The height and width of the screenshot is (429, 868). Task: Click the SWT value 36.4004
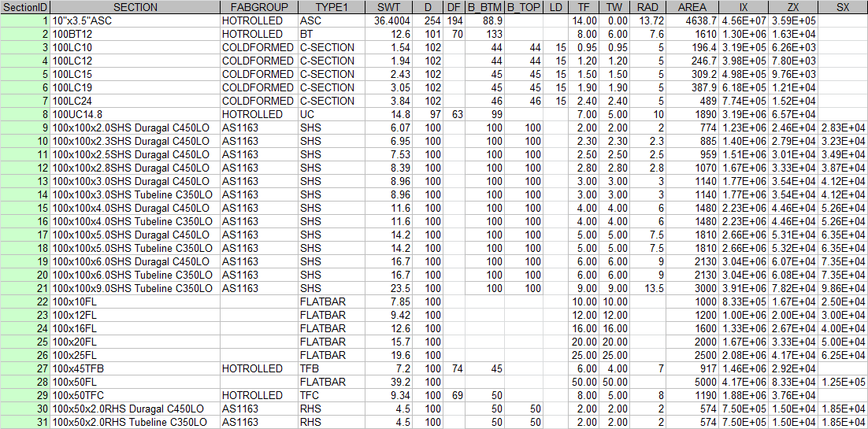point(388,20)
